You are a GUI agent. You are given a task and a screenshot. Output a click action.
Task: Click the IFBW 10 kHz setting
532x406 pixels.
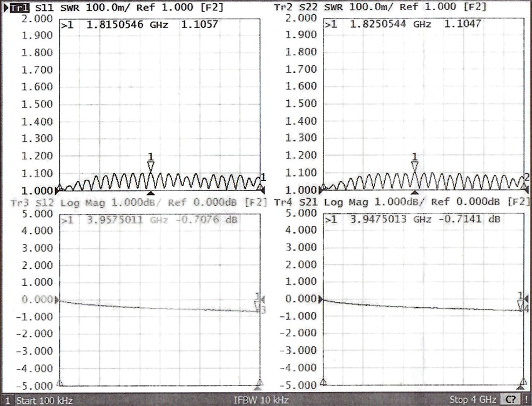pyautogui.click(x=261, y=400)
